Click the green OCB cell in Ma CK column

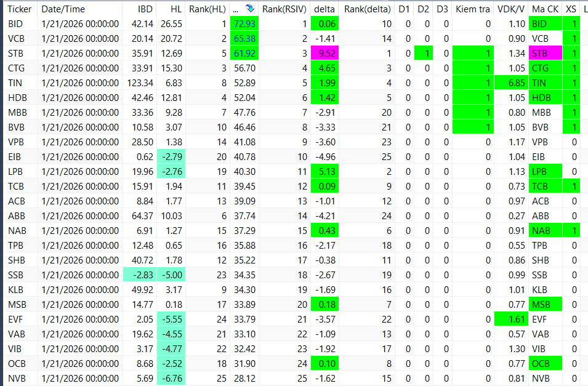pos(546,363)
